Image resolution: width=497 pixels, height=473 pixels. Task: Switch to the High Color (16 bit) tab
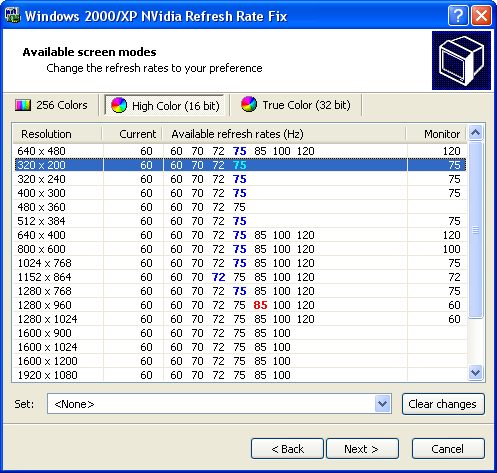(x=165, y=105)
